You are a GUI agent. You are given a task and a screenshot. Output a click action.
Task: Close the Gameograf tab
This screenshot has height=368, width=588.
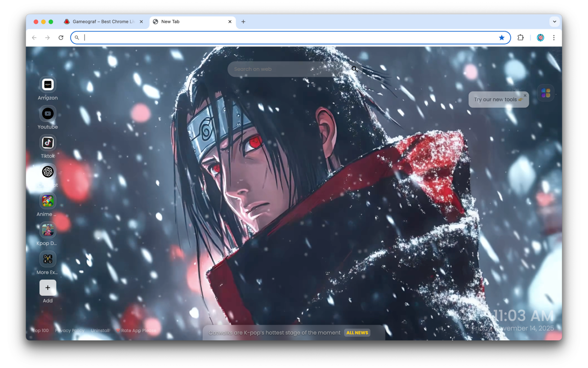[141, 22]
